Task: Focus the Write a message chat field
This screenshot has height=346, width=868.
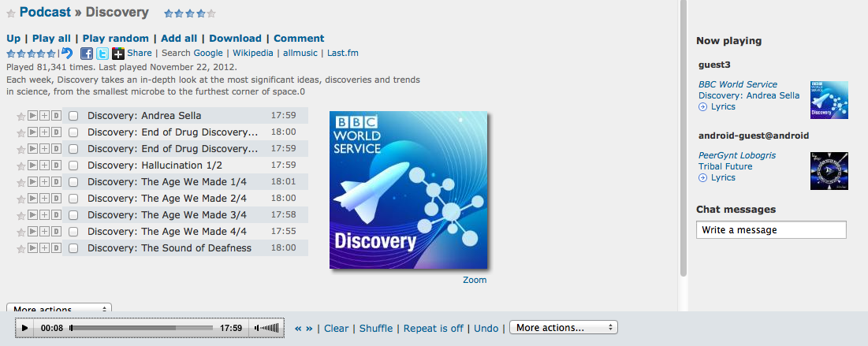Action: [771, 229]
